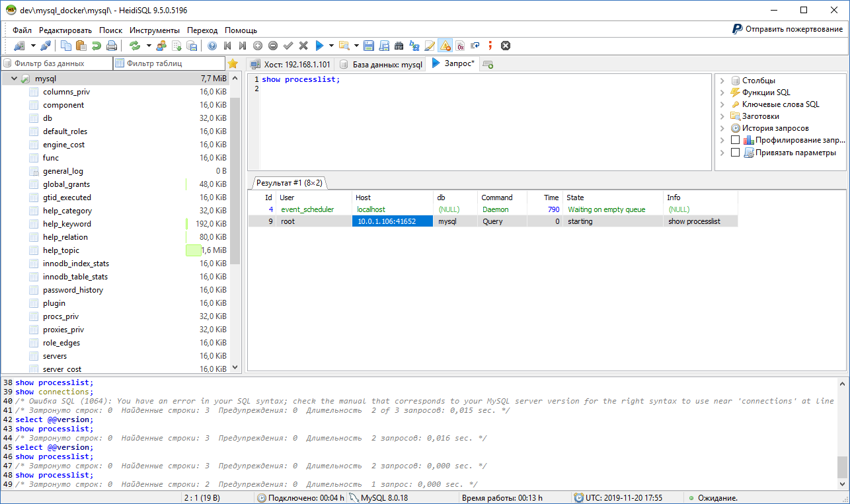Click the PayPal donate icon

(738, 29)
